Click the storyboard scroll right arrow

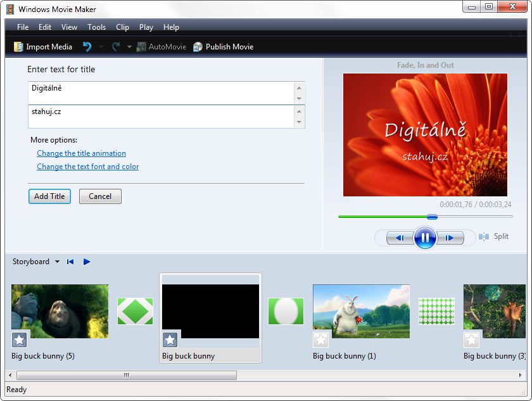pyautogui.click(x=520, y=375)
